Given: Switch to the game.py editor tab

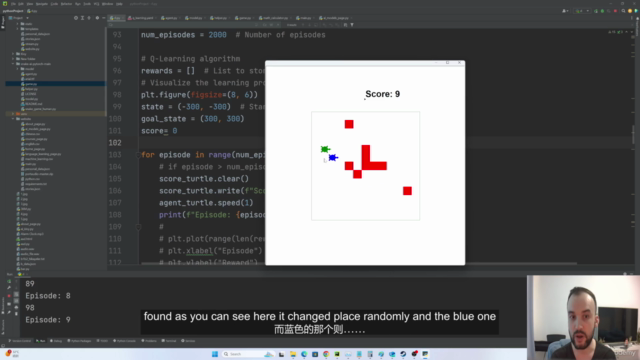Looking at the screenshot, I should (243, 18).
